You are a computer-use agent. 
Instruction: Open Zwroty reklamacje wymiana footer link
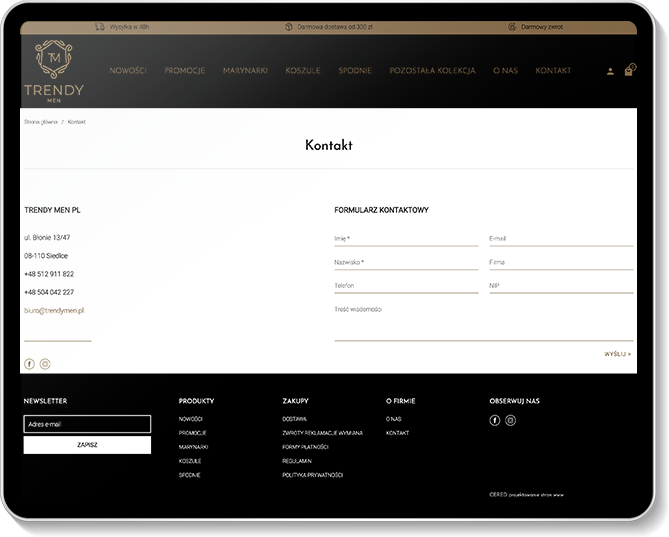pos(322,433)
